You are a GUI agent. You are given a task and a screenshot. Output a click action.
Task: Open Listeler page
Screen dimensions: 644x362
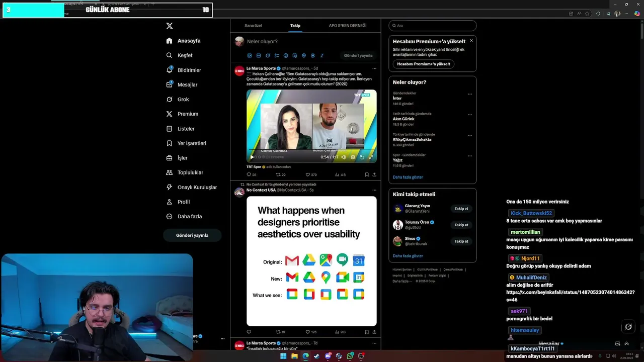click(180, 129)
